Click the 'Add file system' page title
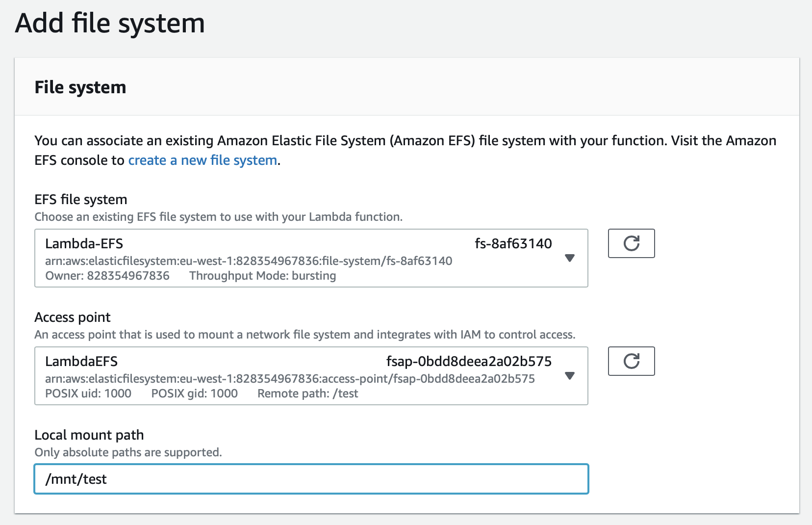Image resolution: width=812 pixels, height=525 pixels. (110, 23)
